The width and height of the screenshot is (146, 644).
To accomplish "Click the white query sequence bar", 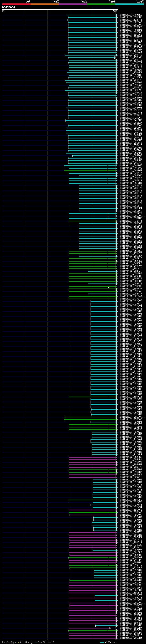I will (x=60, y=10).
